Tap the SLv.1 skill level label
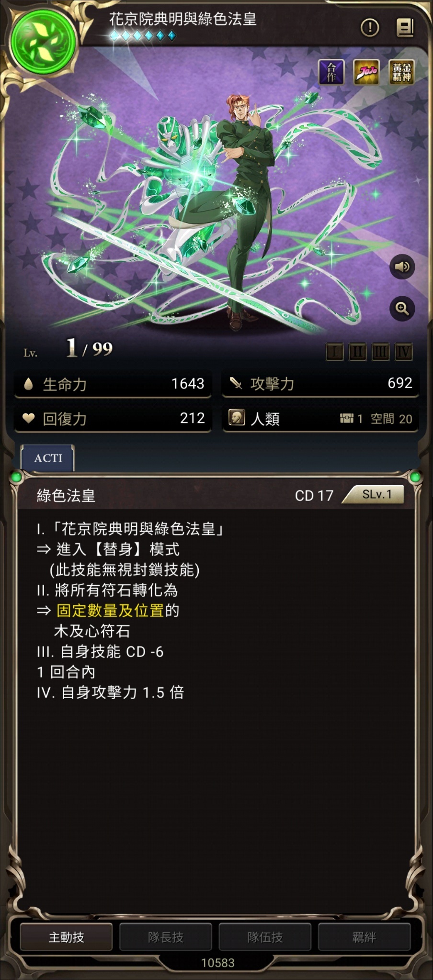This screenshot has height=980, width=433. point(376,494)
